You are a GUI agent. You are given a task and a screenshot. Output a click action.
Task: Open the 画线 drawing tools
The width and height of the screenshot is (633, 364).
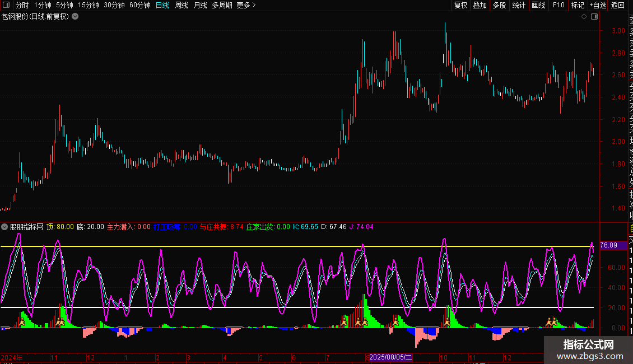click(538, 5)
